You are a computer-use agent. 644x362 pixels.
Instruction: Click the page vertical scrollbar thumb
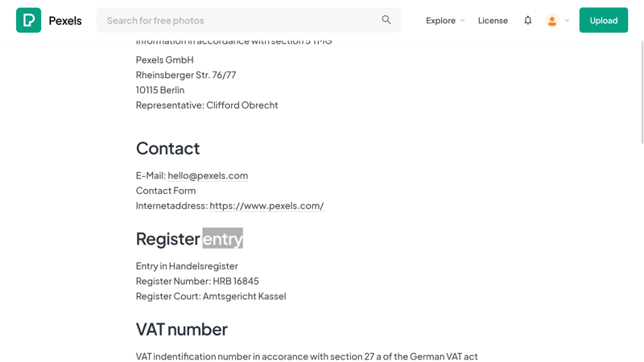tap(642, 93)
